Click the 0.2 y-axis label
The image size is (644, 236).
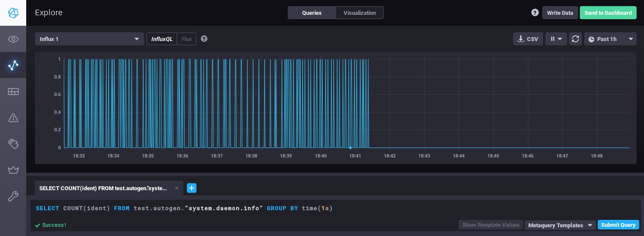[x=57, y=130]
